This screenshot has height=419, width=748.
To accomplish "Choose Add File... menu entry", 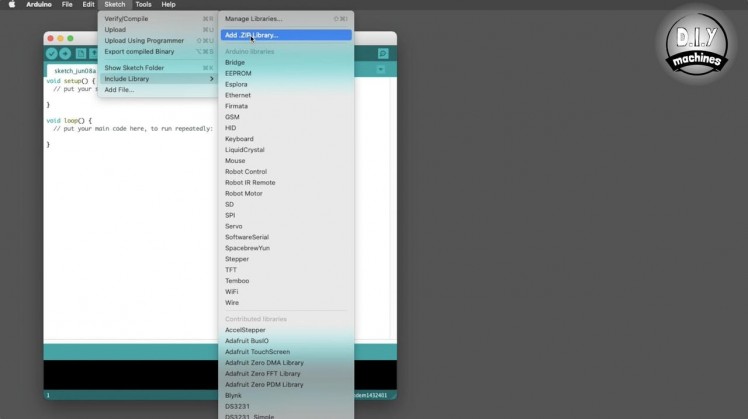I will (x=158, y=90).
